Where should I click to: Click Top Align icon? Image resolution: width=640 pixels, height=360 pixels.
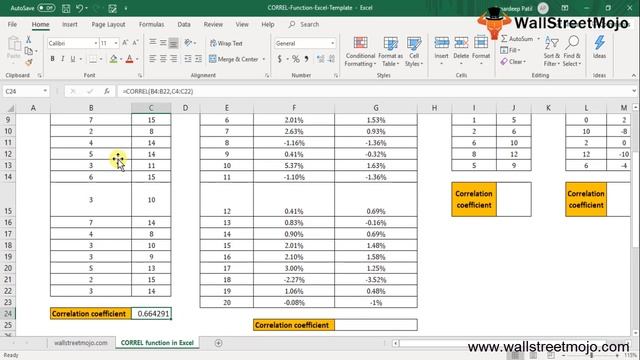pos(153,43)
